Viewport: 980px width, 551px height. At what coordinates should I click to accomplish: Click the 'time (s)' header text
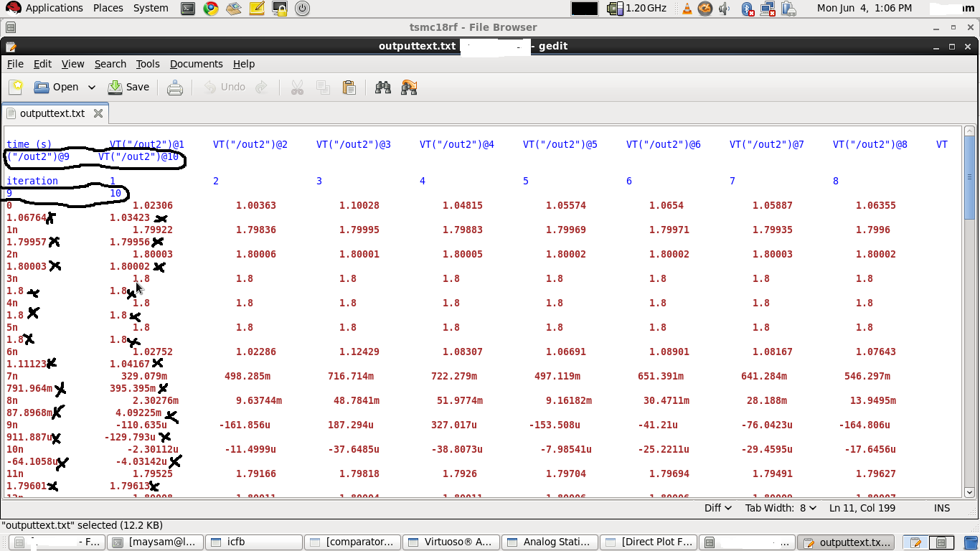(x=29, y=144)
